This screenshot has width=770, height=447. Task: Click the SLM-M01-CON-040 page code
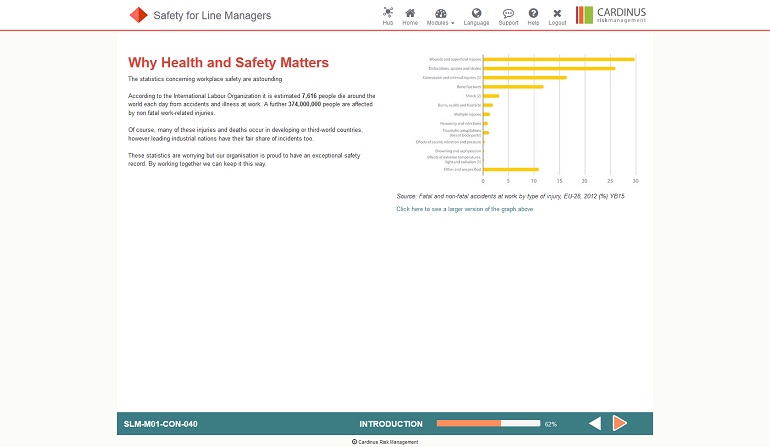point(161,424)
